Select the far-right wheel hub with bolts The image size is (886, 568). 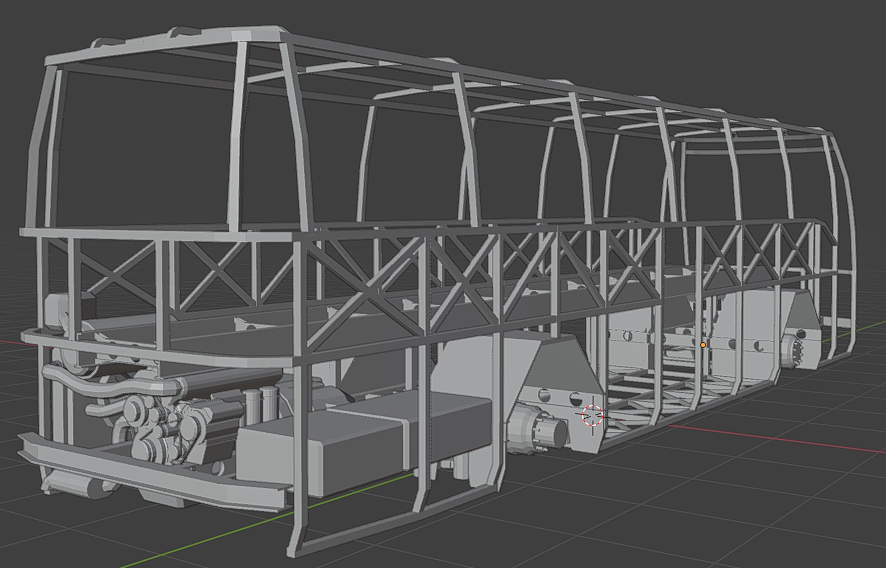(x=794, y=352)
